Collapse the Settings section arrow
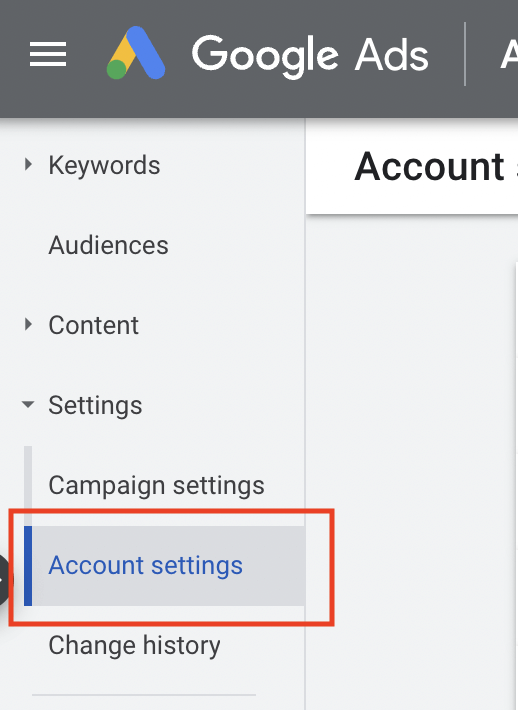Viewport: 518px width, 710px height. pyautogui.click(x=28, y=404)
